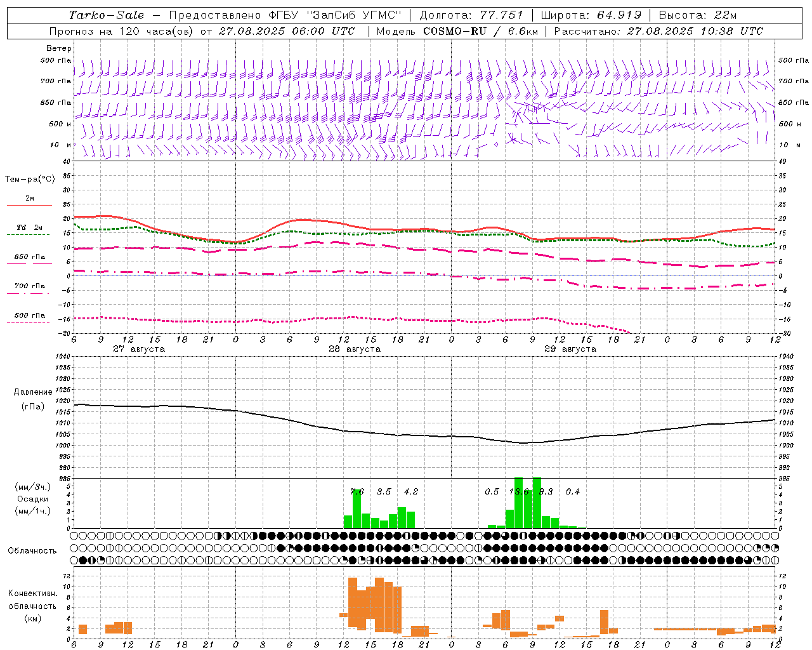The height and width of the screenshot is (650, 812).
Task: Click the Облачность cloud cover label
Action: (x=32, y=550)
